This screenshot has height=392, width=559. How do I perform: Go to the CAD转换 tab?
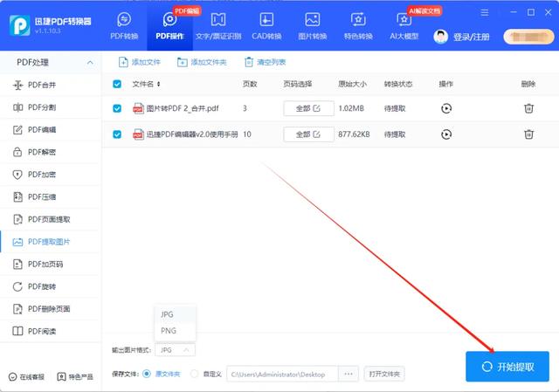pyautogui.click(x=266, y=26)
